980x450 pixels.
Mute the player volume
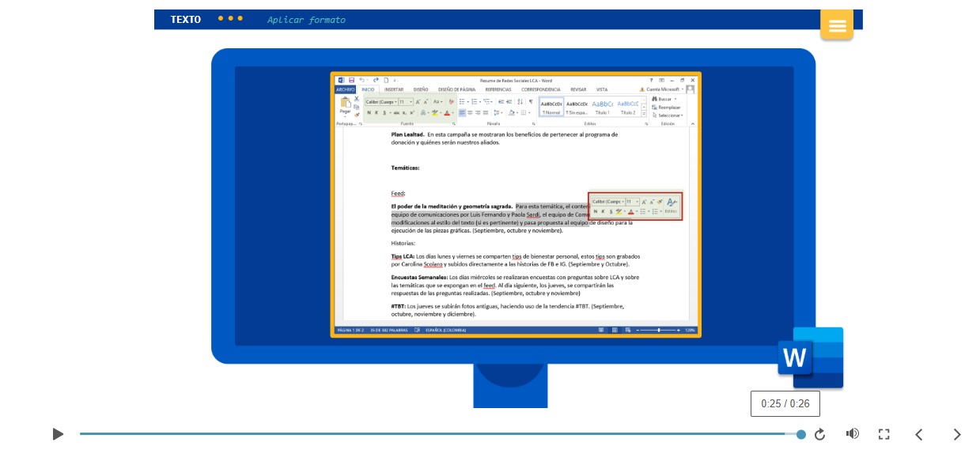pos(852,433)
